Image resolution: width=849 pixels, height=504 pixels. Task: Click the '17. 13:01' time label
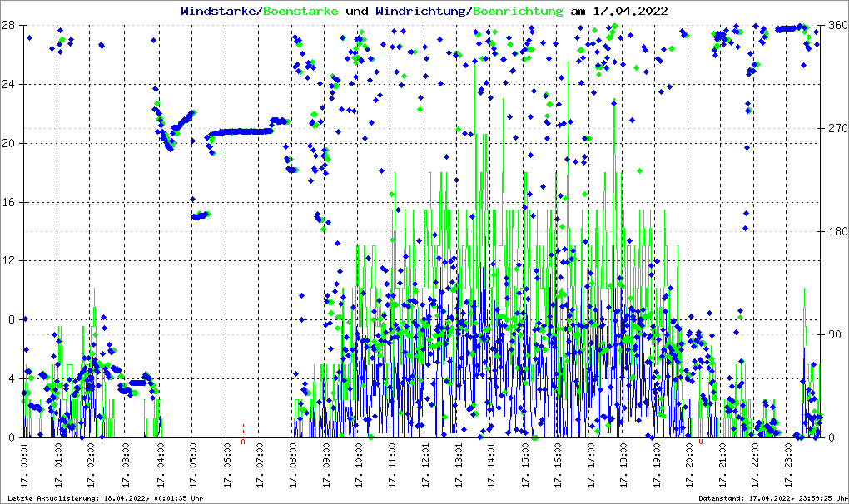coord(459,465)
